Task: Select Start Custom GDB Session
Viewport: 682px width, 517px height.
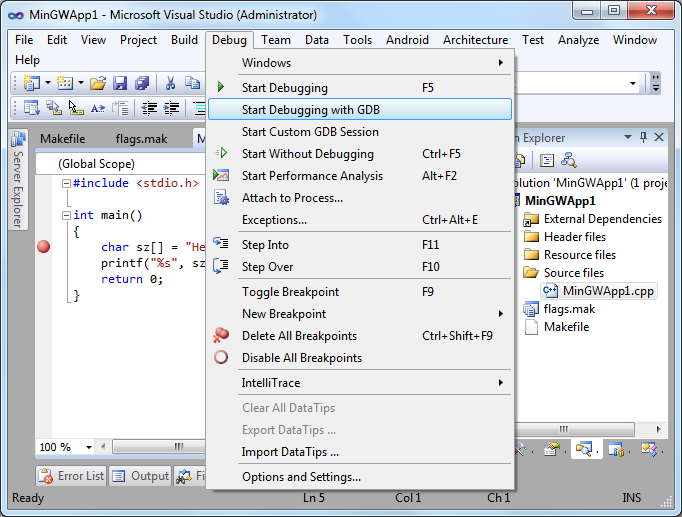Action: pyautogui.click(x=360, y=132)
